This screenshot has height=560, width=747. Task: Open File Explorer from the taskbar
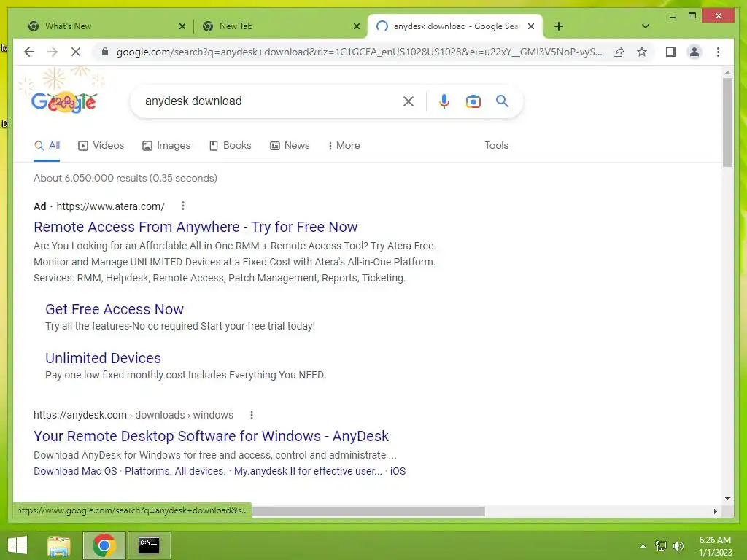click(x=59, y=545)
